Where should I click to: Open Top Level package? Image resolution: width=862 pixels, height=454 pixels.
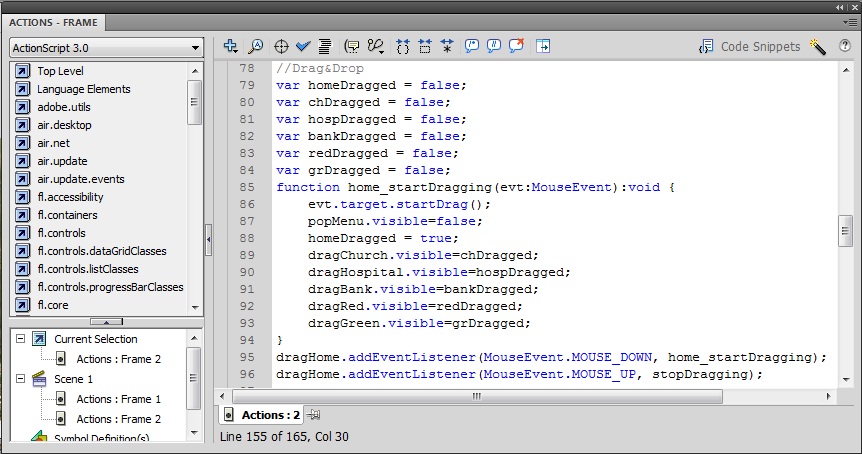pyautogui.click(x=60, y=71)
